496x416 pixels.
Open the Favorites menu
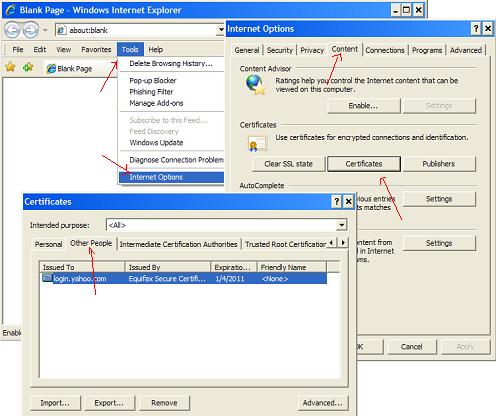click(96, 50)
